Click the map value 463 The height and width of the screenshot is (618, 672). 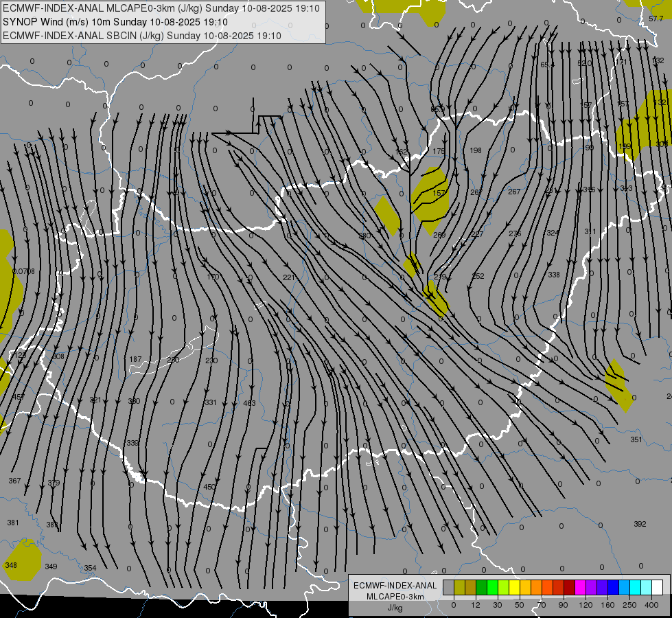click(249, 403)
